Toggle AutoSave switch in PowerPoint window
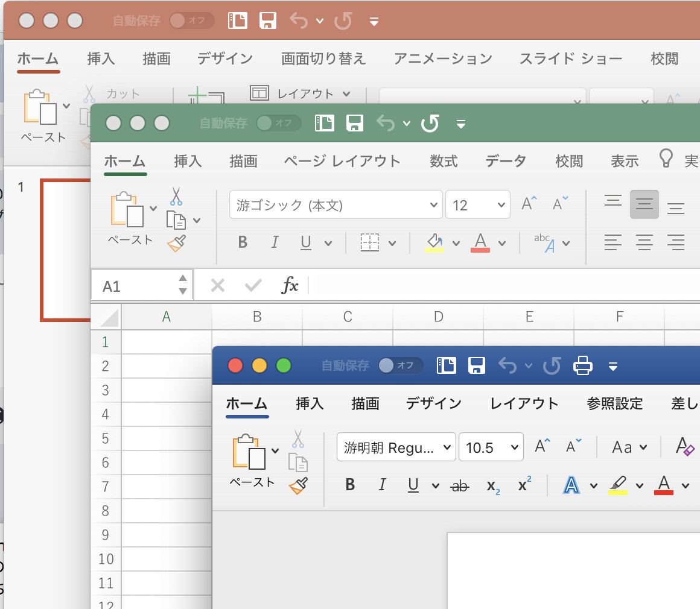Viewport: 700px width, 609px height. [x=191, y=21]
